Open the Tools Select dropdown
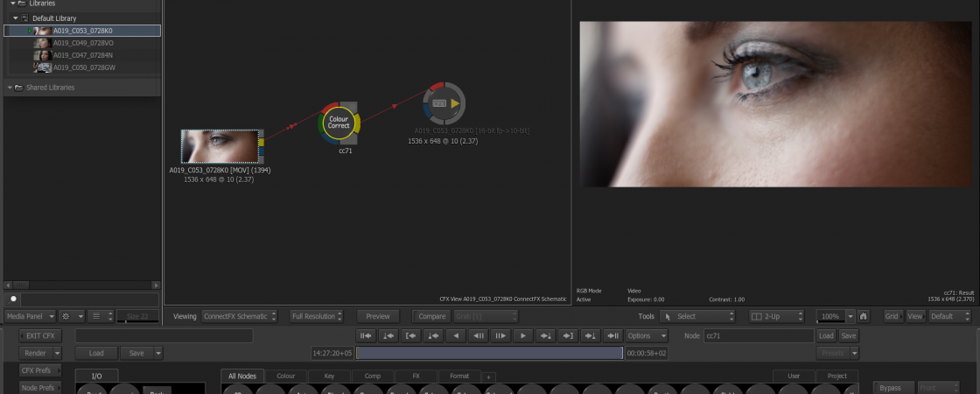The image size is (980, 394). (x=697, y=316)
